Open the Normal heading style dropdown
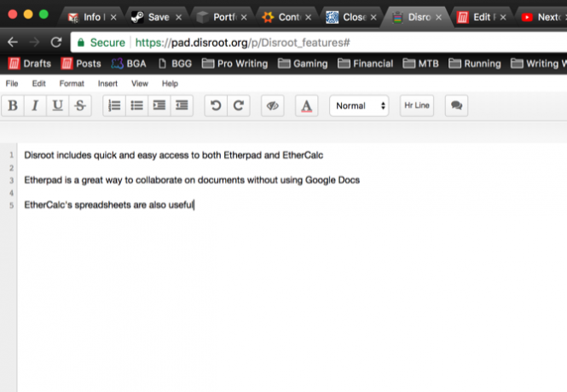 pyautogui.click(x=359, y=106)
